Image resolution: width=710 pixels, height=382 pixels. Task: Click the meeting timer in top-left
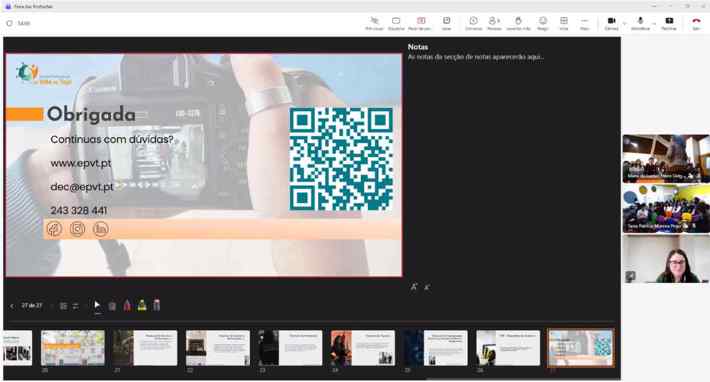pos(24,23)
